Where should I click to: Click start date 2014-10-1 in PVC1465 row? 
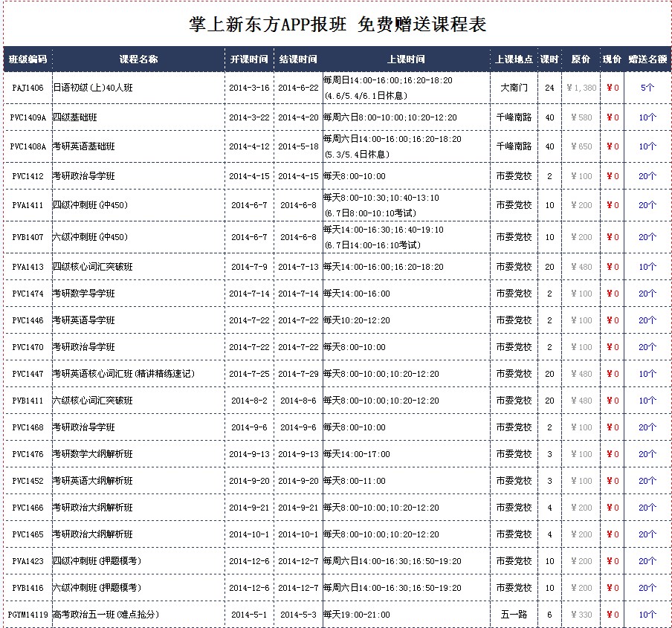(249, 534)
